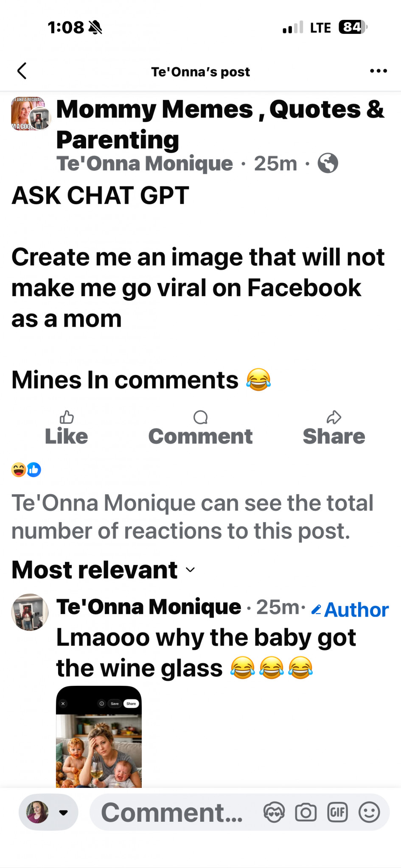Open the emoji smiley picker
Viewport: 401px width, 868px height.
click(x=369, y=812)
